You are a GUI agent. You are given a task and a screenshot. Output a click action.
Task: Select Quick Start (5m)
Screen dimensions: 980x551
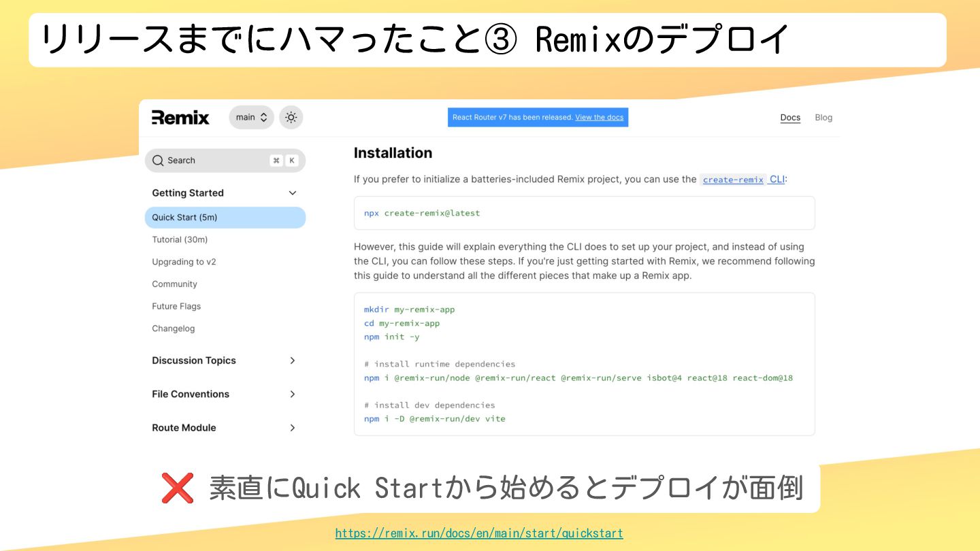click(x=225, y=218)
